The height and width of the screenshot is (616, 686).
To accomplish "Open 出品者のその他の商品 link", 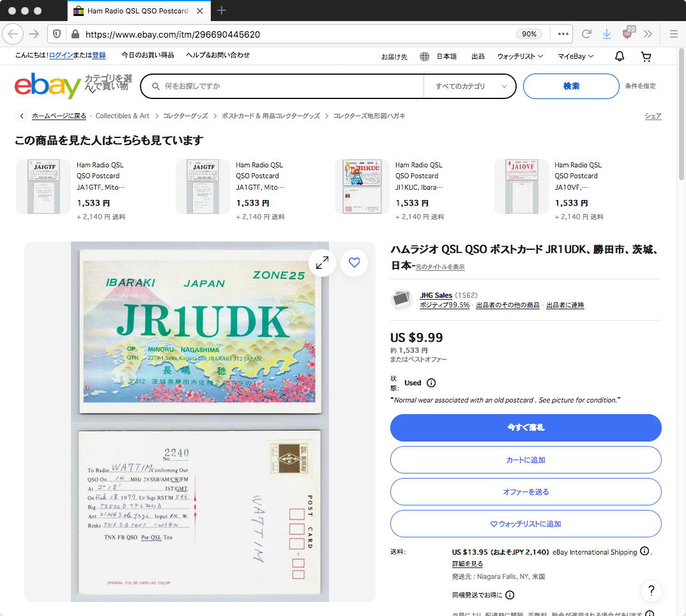I will pos(508,305).
